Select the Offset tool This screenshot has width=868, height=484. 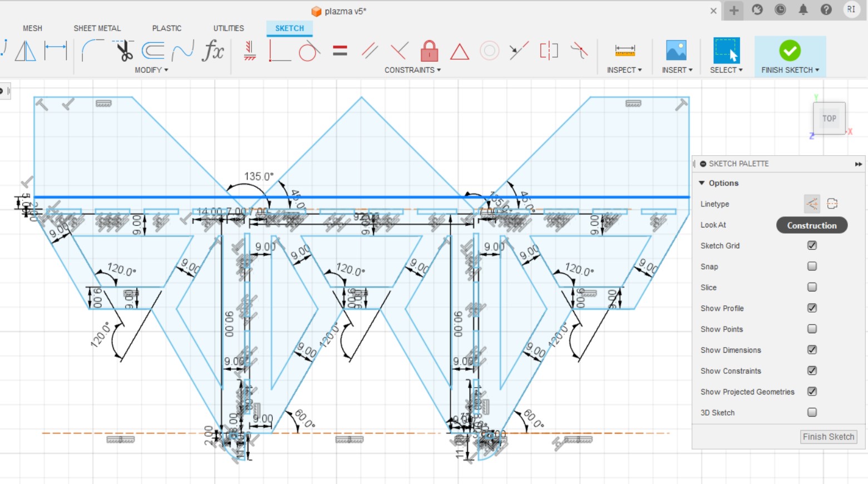pyautogui.click(x=152, y=51)
